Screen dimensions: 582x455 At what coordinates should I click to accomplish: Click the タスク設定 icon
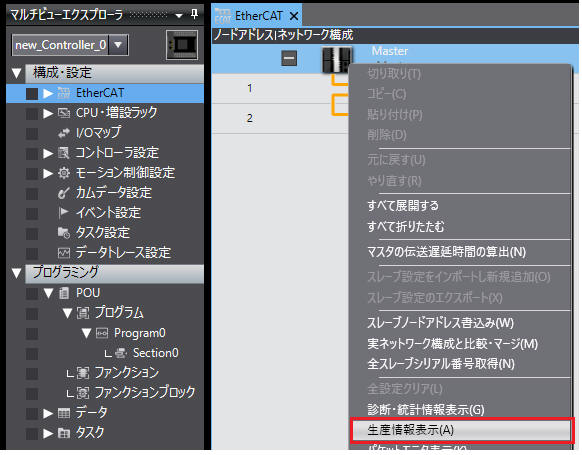[x=64, y=233]
